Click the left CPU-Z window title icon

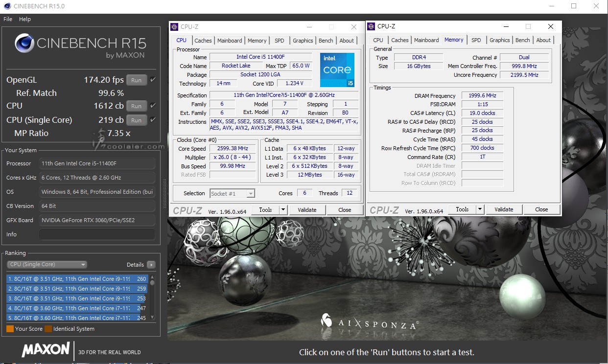(175, 27)
